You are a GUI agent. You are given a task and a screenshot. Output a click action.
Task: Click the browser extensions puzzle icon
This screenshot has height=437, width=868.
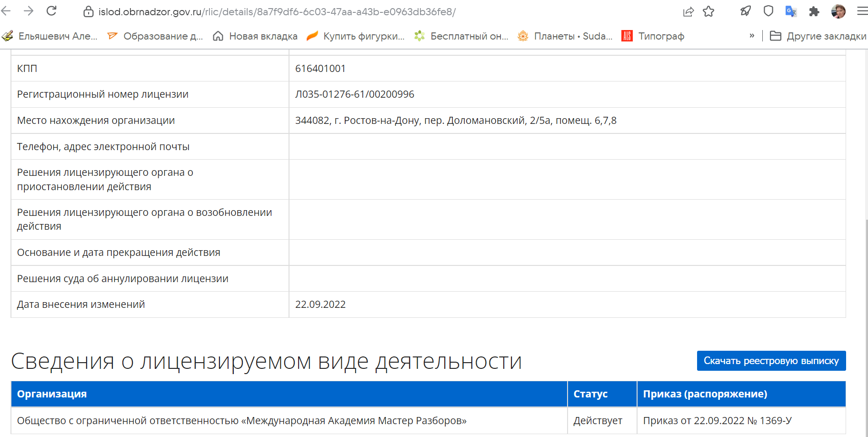[x=814, y=11]
